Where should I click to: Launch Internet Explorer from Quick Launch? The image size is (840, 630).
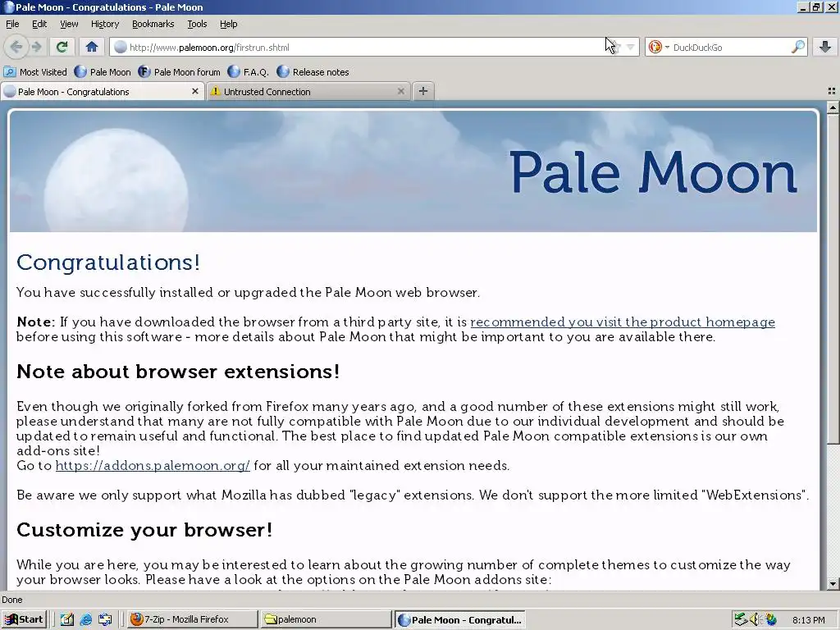(85, 620)
